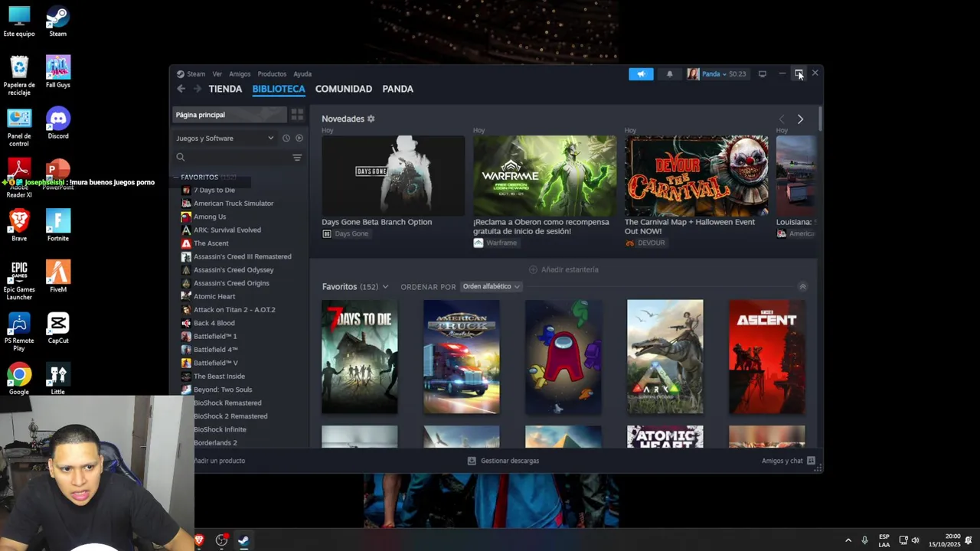This screenshot has height=551, width=980.
Task: Switch to TIENDA tab
Action: tap(225, 89)
